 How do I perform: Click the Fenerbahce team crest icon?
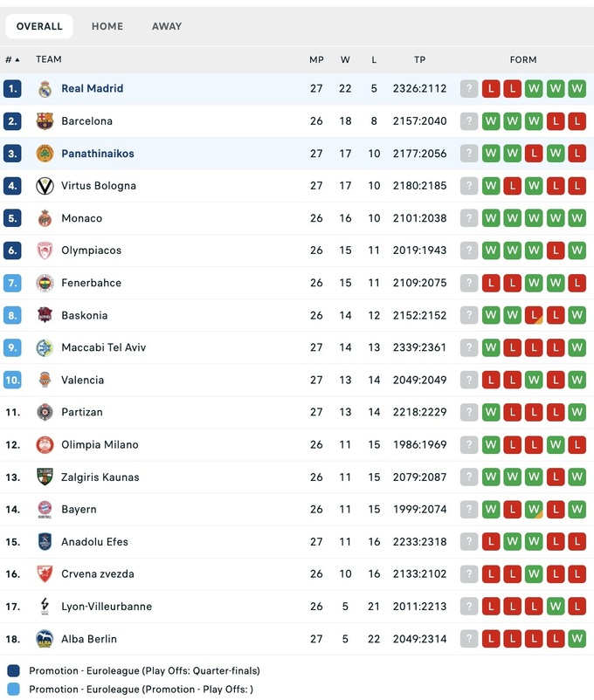pyautogui.click(x=45, y=283)
